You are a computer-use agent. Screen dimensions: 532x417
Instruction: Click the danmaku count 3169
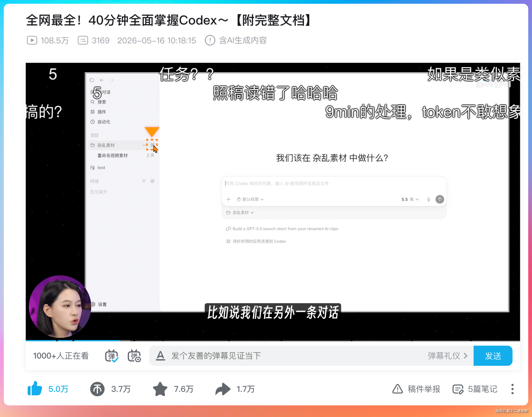click(x=94, y=40)
